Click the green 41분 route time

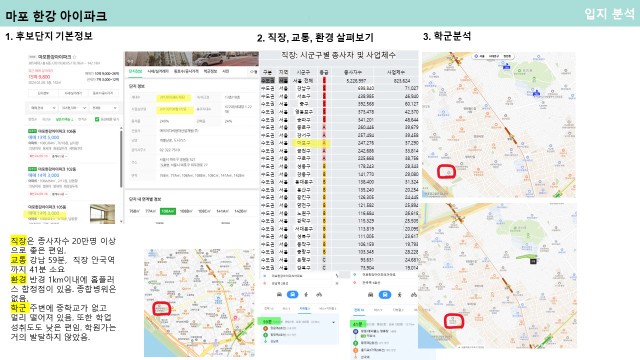357,324
